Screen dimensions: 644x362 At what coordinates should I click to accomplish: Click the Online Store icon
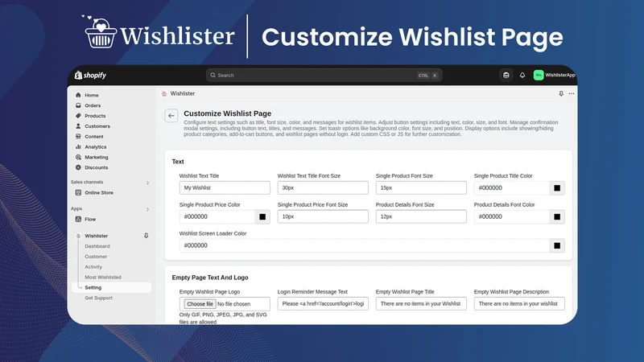tap(78, 192)
